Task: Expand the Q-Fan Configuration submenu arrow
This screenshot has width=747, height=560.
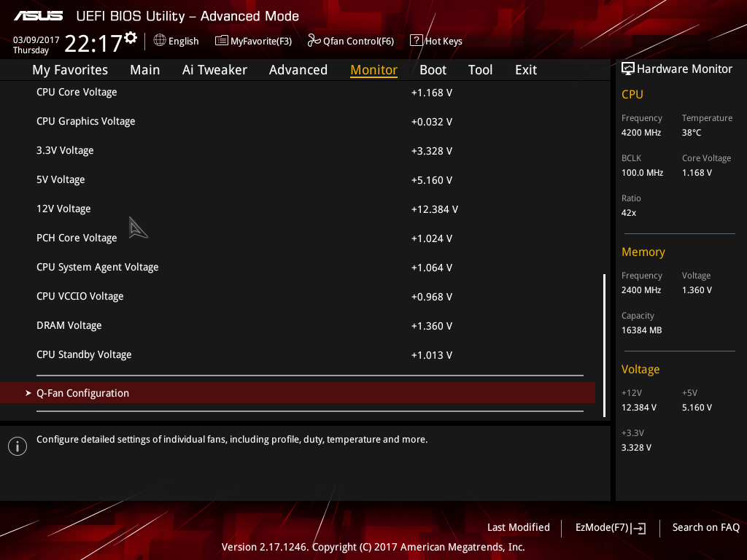Action: tap(28, 393)
